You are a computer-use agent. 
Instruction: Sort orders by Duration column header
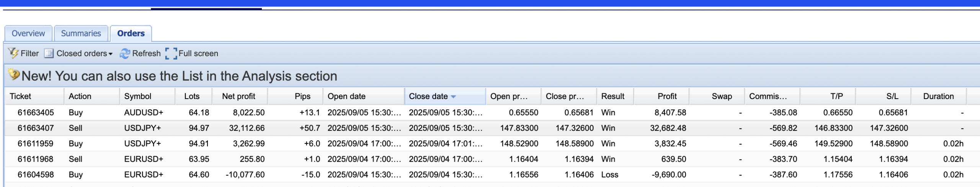938,96
